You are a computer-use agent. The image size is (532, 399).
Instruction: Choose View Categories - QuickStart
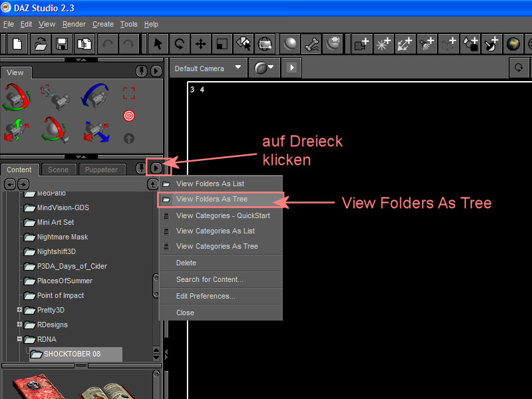pos(221,215)
